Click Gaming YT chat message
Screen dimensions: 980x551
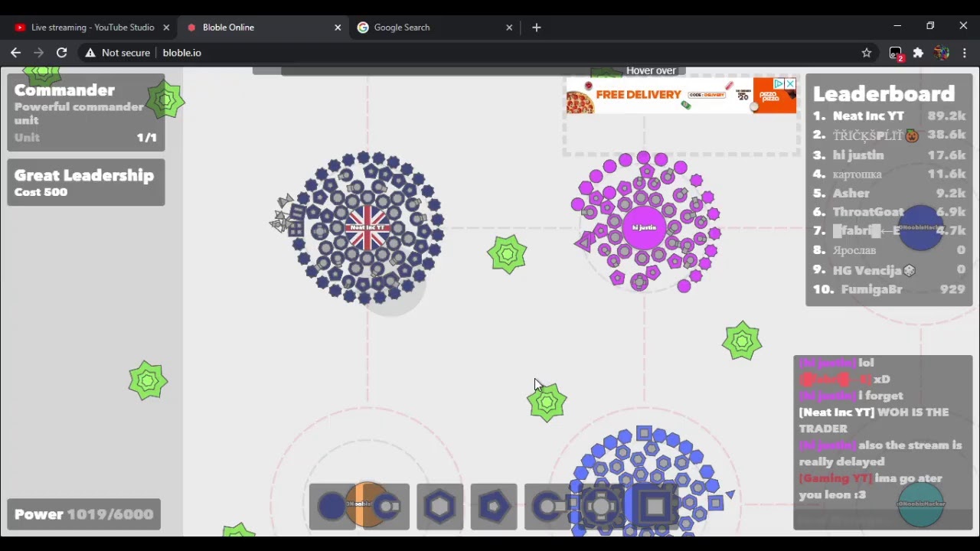pyautogui.click(x=871, y=486)
